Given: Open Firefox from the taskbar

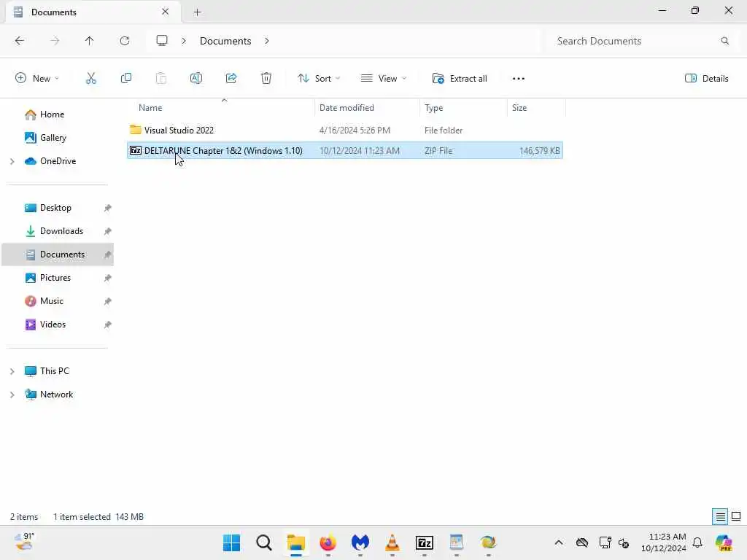Looking at the screenshot, I should [x=328, y=542].
